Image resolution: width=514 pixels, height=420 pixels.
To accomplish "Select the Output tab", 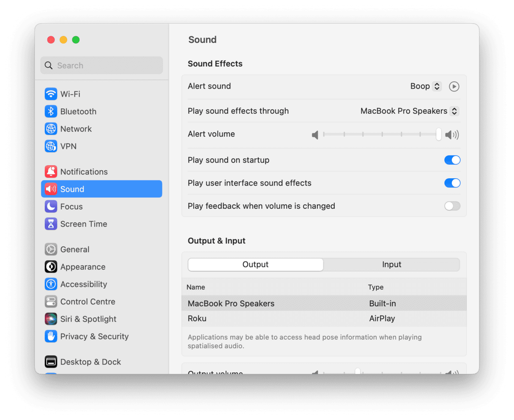I will coord(255,265).
